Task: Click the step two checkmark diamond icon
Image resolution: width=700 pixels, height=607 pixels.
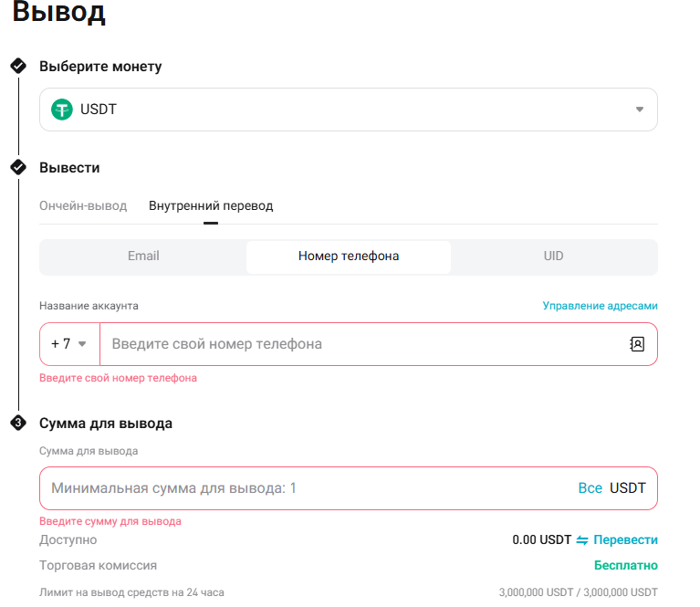Action: pos(18,167)
